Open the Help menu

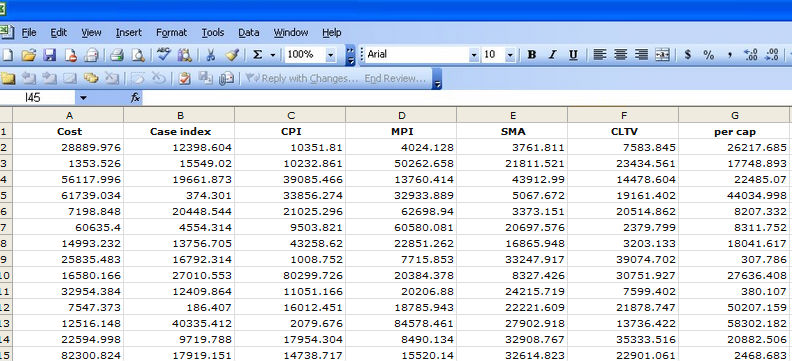(x=331, y=32)
